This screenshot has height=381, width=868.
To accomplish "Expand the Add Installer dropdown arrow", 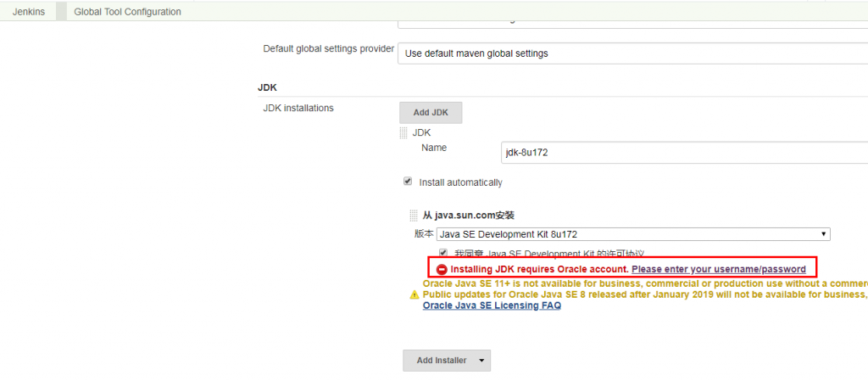I will [481, 361].
